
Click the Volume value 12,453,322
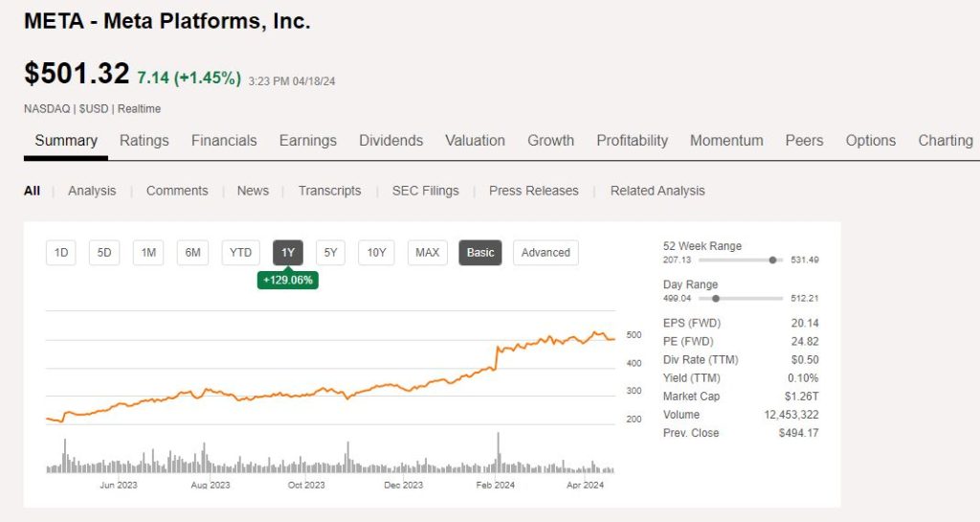click(791, 415)
